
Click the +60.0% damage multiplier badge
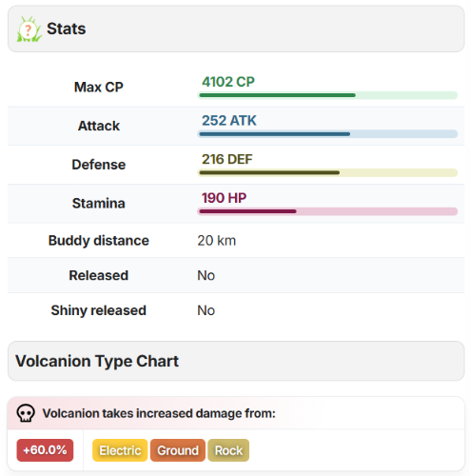point(45,450)
